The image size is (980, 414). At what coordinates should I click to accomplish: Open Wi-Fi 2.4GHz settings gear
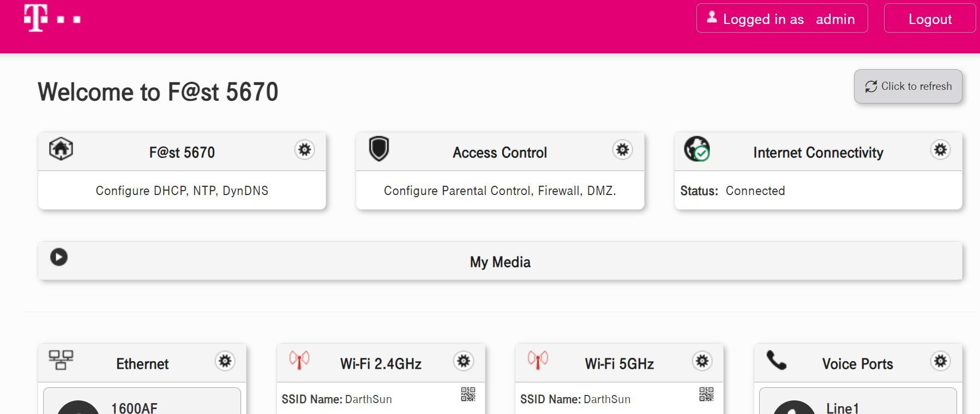(464, 361)
